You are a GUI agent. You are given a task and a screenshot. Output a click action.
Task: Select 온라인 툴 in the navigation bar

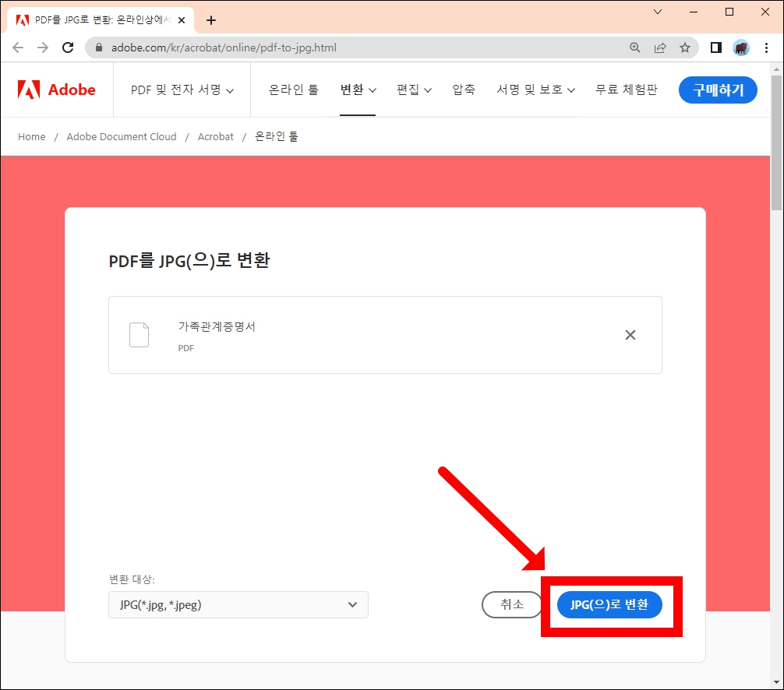[292, 90]
